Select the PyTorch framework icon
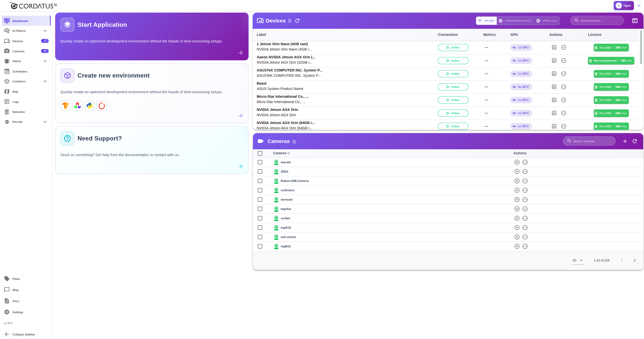Viewport: 644px width, 339px height. click(x=101, y=106)
